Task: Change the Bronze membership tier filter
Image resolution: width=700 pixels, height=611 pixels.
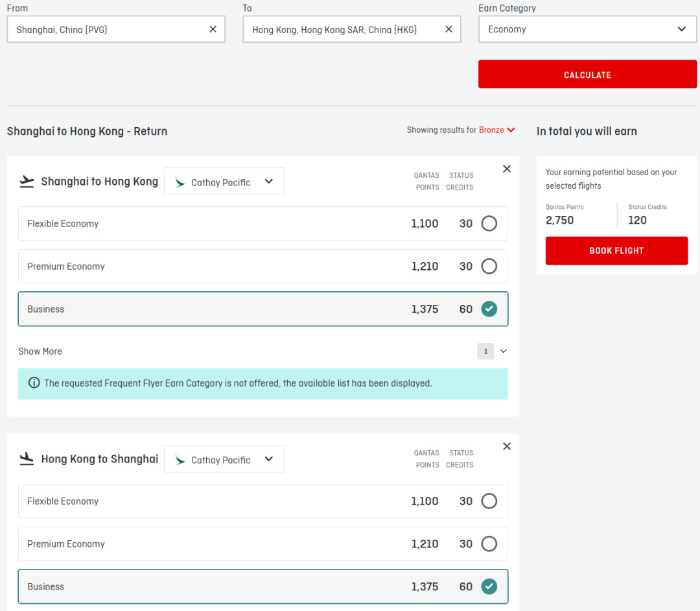Action: tap(496, 130)
